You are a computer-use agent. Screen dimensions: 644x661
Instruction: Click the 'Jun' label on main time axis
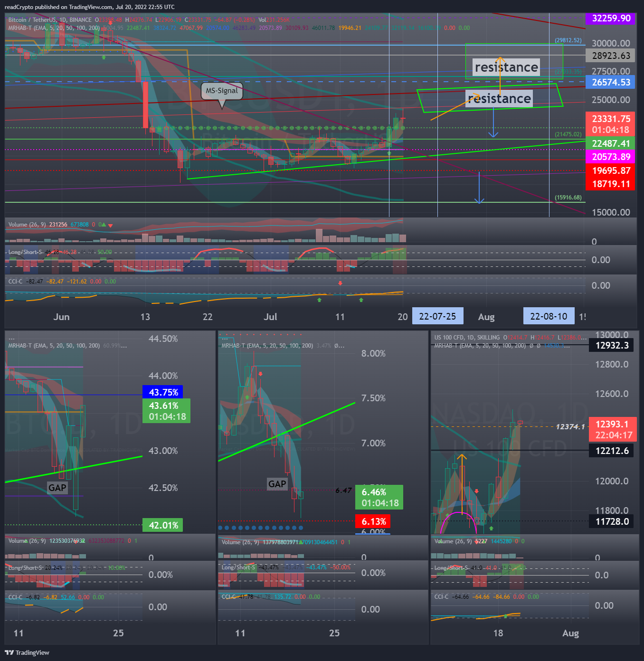click(x=61, y=317)
